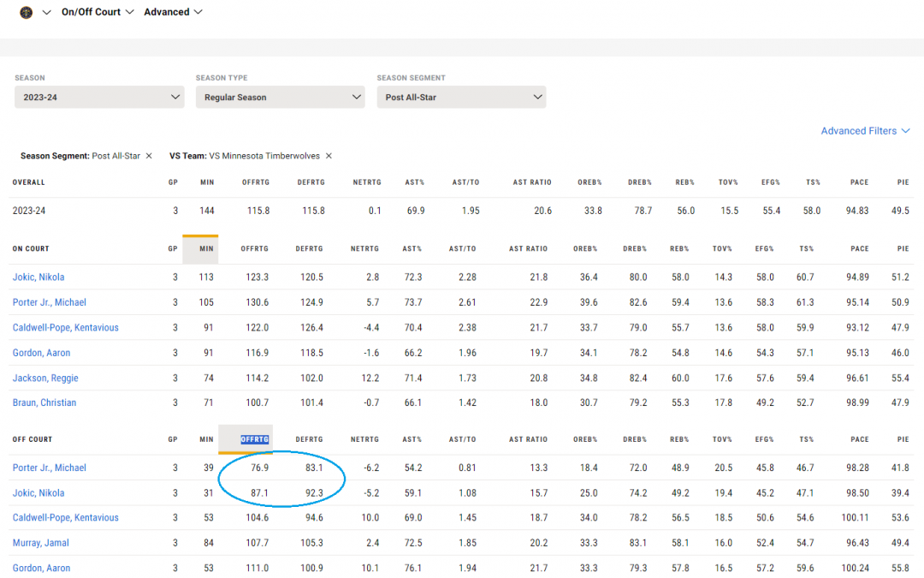
Task: Open Caldwell-Pope, Kentavious On Court link
Action: point(65,327)
